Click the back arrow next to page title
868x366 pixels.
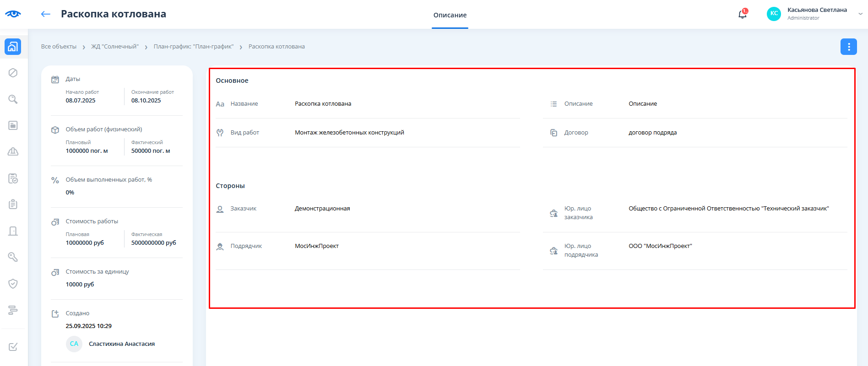45,14
